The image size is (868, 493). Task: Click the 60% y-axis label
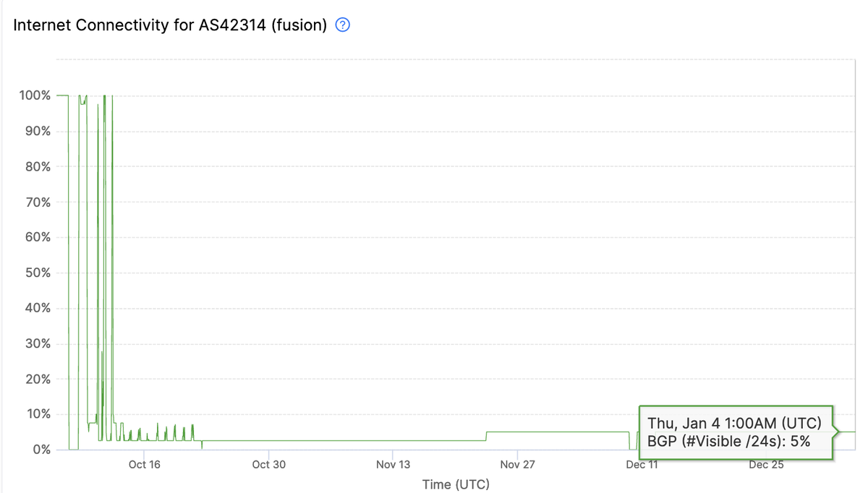36,237
